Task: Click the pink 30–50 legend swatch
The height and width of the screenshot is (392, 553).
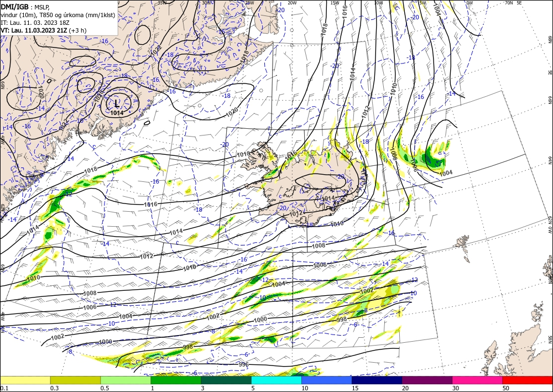Action: 478,380
